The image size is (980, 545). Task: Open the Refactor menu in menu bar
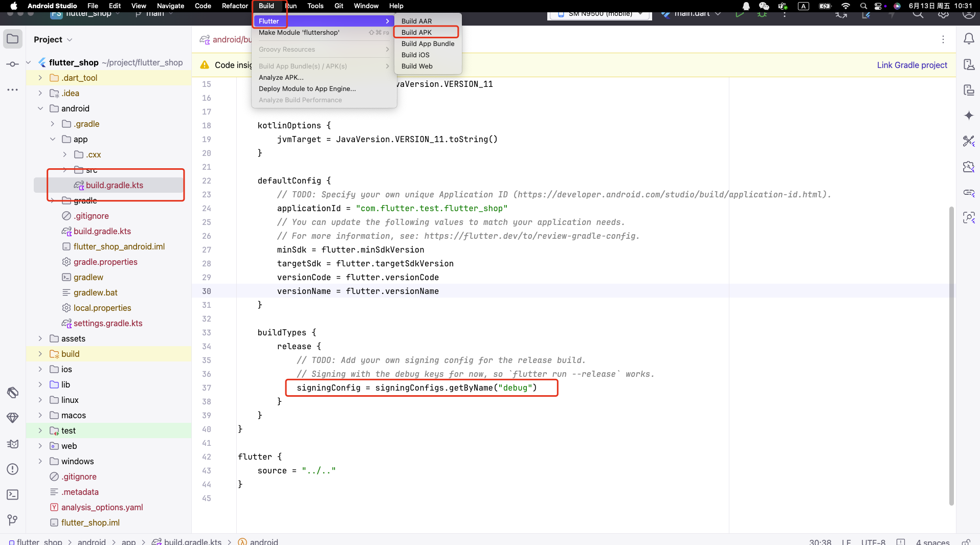pos(235,6)
